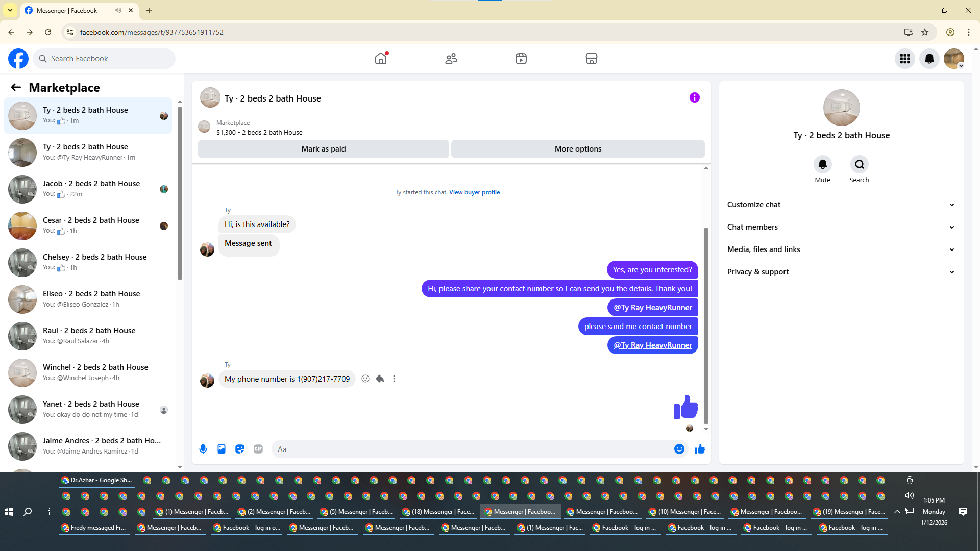The image size is (980, 551).
Task: Click Mark as paid button
Action: pyautogui.click(x=323, y=149)
